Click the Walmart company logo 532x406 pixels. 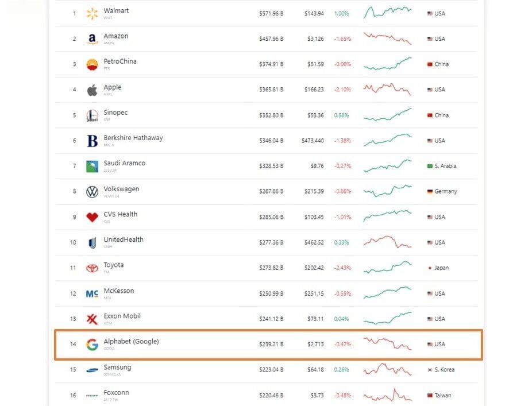tap(91, 13)
